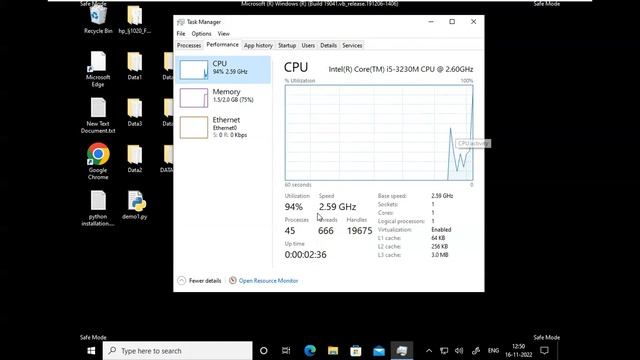Viewport: 640px width, 360px height.
Task: Open the notification center icon
Action: point(544,351)
